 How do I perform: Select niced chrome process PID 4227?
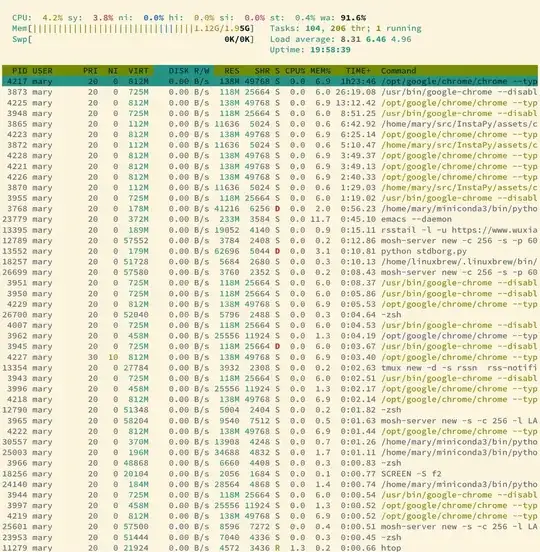(270, 357)
